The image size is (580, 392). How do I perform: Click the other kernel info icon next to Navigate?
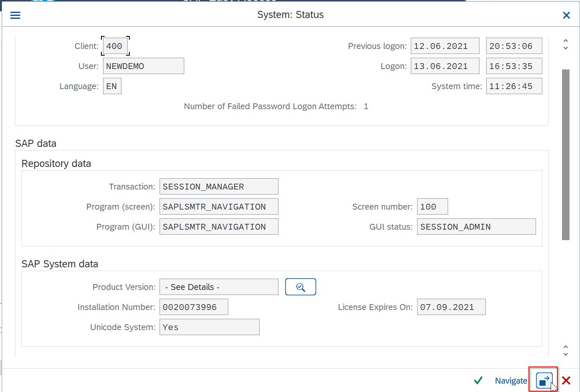544,380
